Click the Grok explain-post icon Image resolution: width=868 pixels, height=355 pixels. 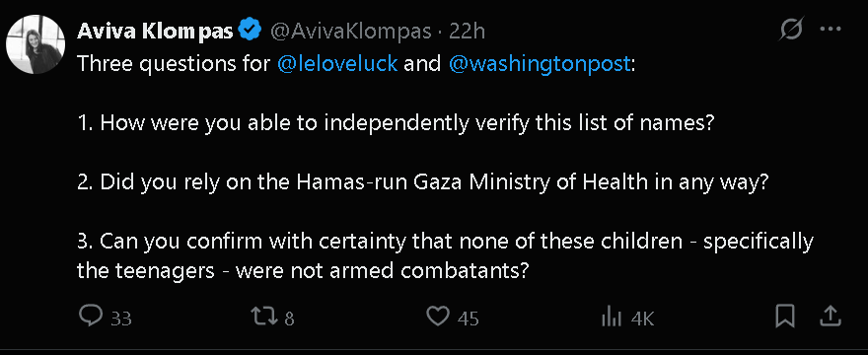coord(790,30)
